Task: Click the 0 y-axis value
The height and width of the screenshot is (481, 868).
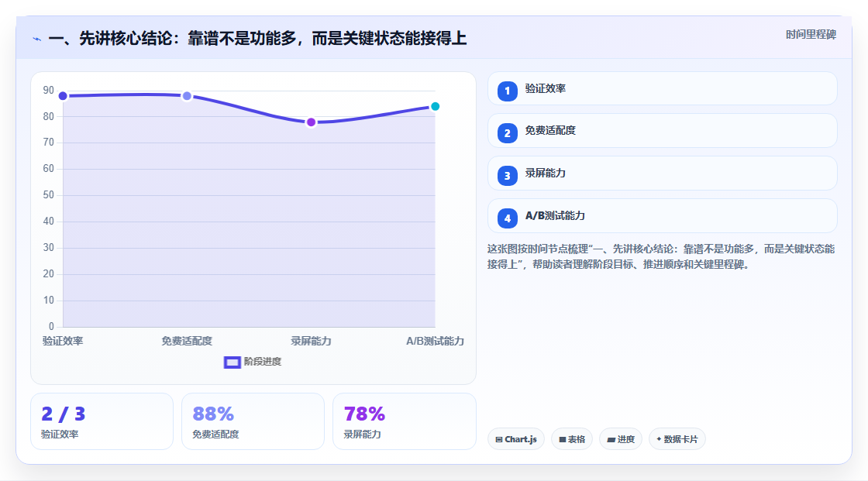Action: click(x=51, y=327)
